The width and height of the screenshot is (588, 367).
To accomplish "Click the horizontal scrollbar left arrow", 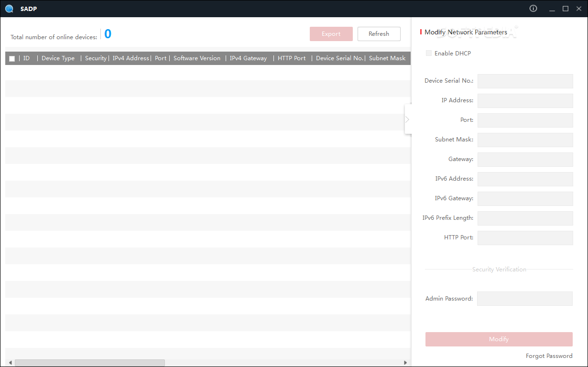I will [x=10, y=363].
